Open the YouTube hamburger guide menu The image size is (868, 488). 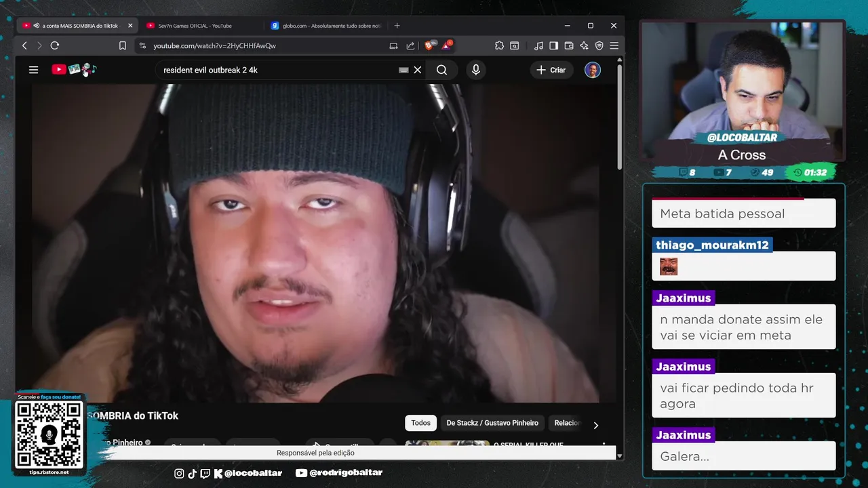[x=33, y=70]
